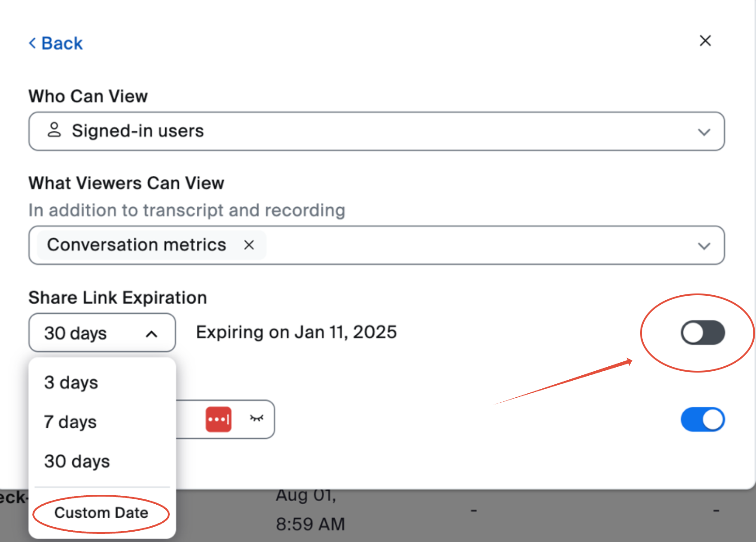The width and height of the screenshot is (756, 542).
Task: Go back using the Back link
Action: (x=56, y=44)
